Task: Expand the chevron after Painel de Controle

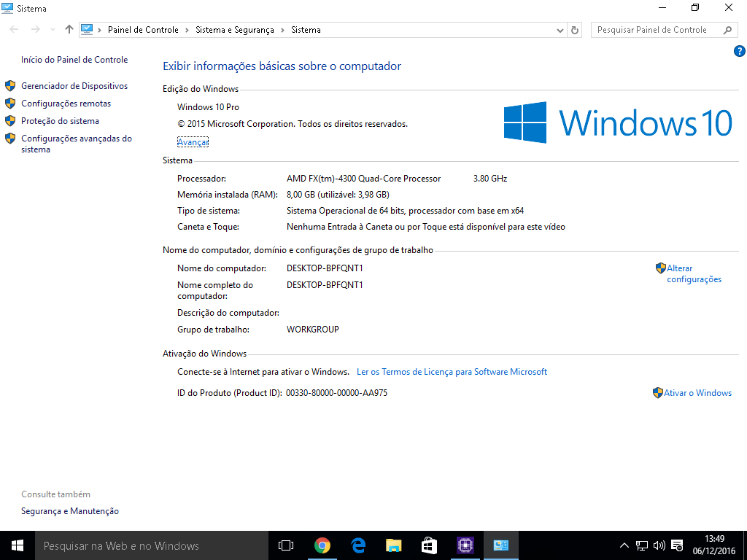Action: (x=187, y=30)
